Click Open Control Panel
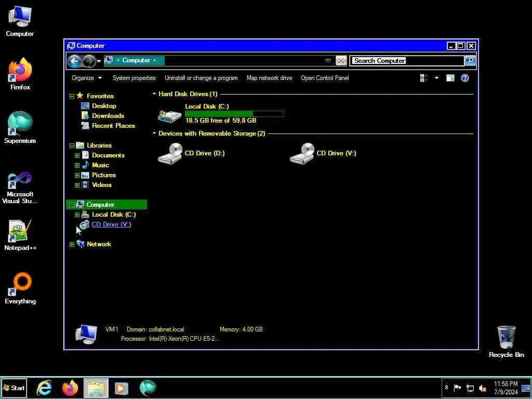This screenshot has width=532, height=399. coord(325,78)
